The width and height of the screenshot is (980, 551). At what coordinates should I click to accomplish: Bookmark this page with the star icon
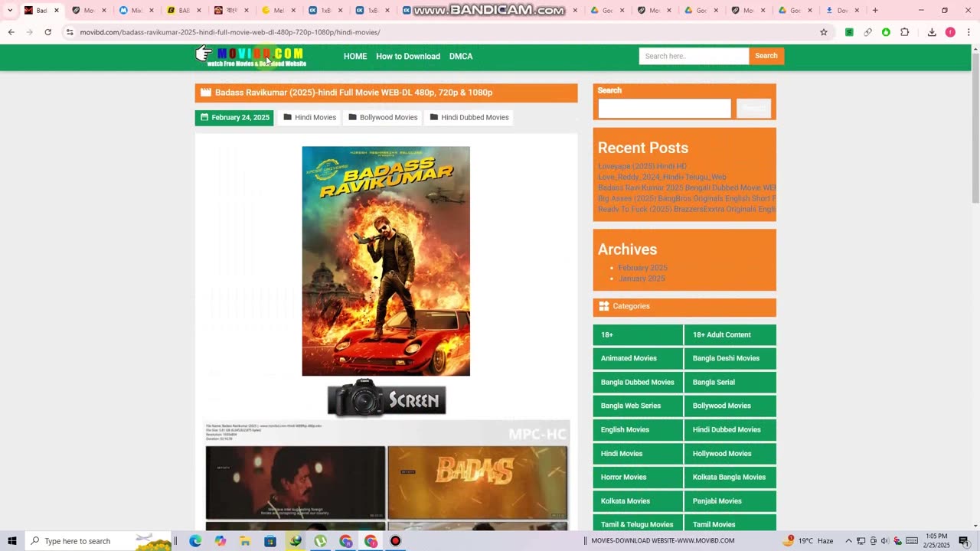pos(824,32)
